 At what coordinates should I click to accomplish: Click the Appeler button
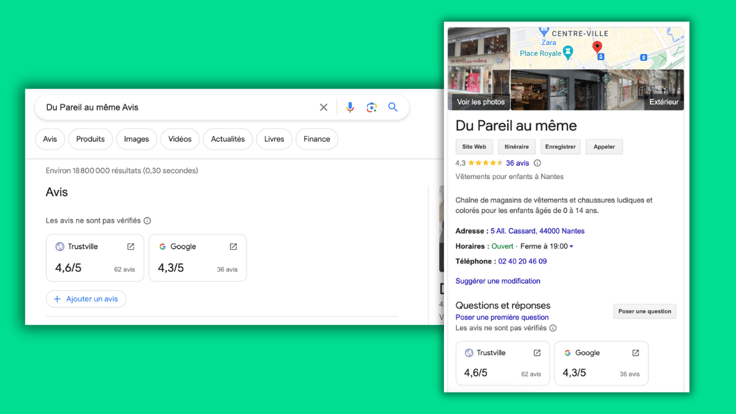(x=604, y=147)
